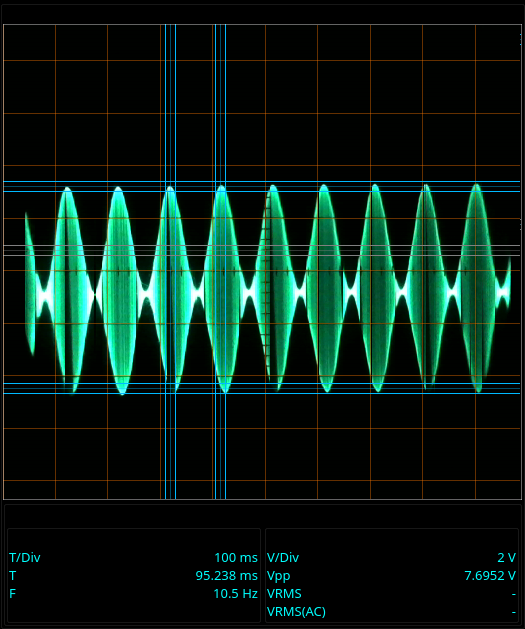
Task: Select the Vpp reading 7.6952 V
Action: click(490, 576)
